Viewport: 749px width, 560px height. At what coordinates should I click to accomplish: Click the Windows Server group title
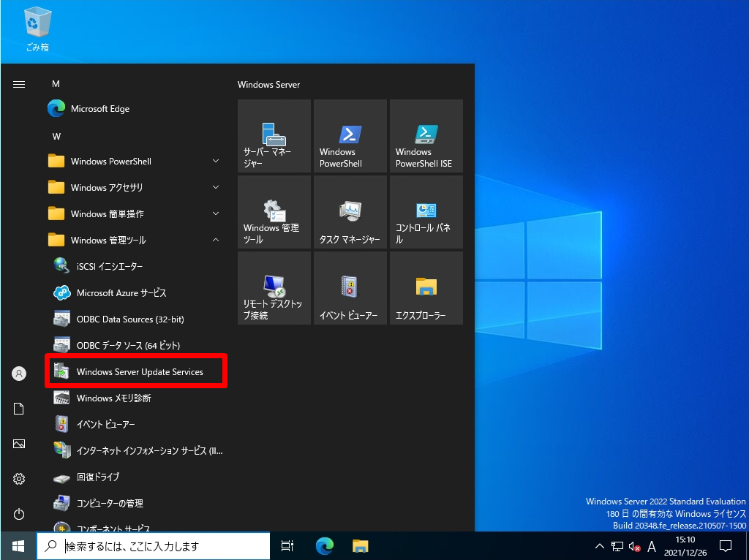click(269, 85)
